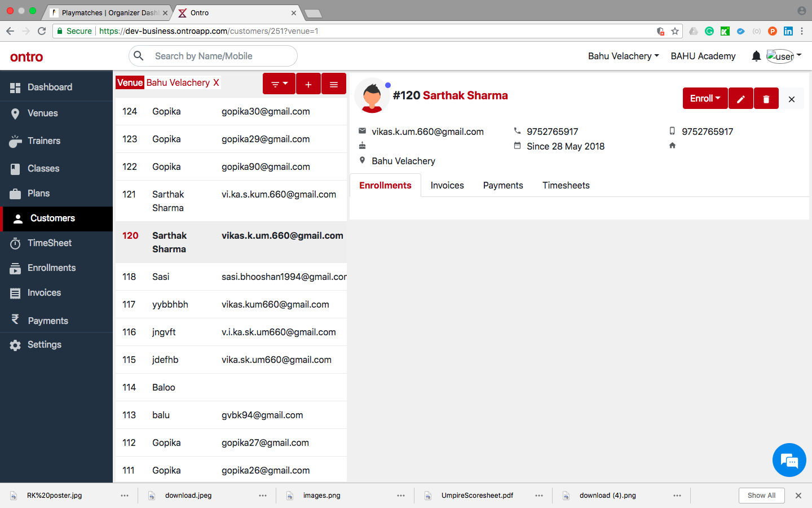Open the Bahu Velachery venue dropdown

pos(623,56)
